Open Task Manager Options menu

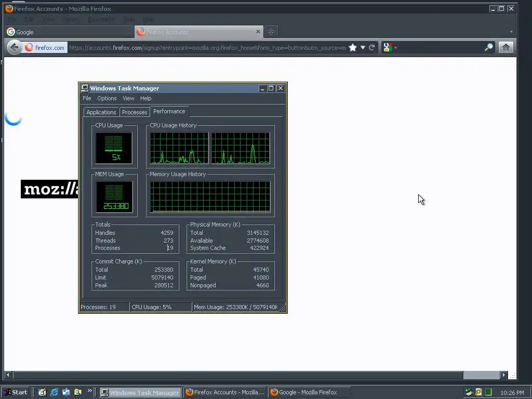[107, 98]
